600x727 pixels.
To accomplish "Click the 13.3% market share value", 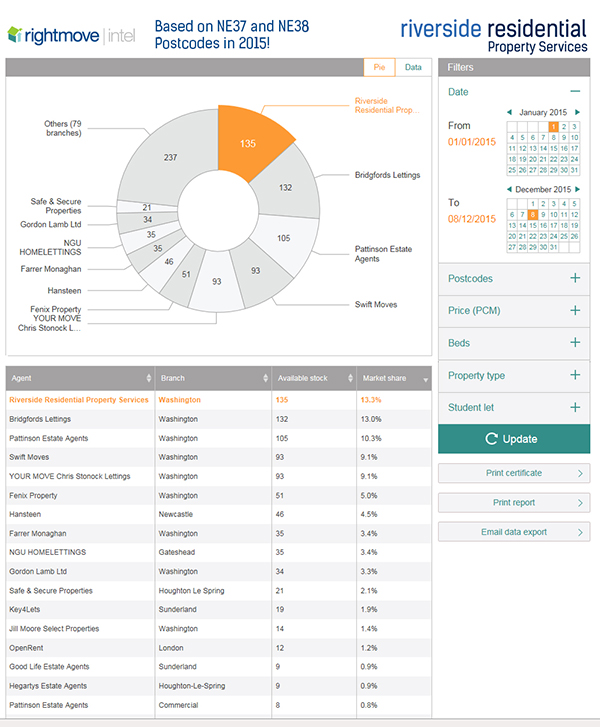I will pyautogui.click(x=371, y=400).
